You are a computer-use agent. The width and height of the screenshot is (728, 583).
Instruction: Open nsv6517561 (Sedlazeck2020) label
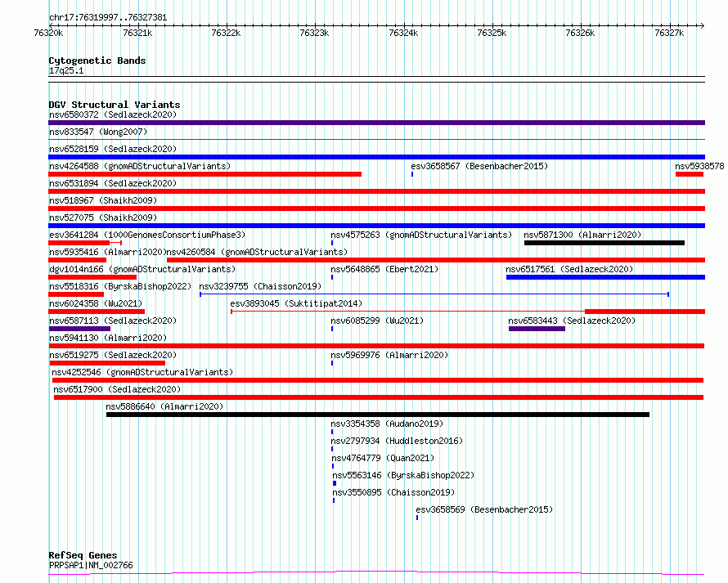point(569,269)
